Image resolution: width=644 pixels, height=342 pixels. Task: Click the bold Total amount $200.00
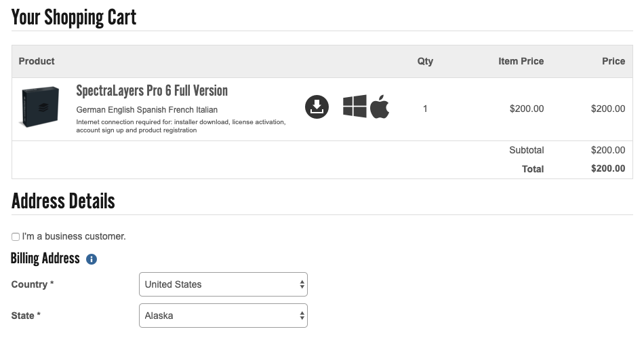point(607,169)
